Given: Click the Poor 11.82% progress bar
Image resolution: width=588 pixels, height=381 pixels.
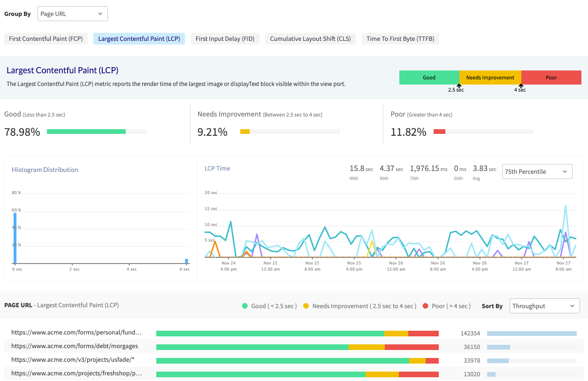Looking at the screenshot, I should pos(483,132).
